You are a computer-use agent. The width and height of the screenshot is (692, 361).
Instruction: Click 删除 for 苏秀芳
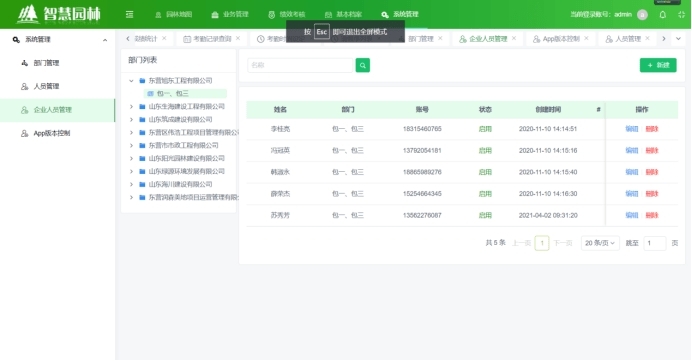[652, 215]
